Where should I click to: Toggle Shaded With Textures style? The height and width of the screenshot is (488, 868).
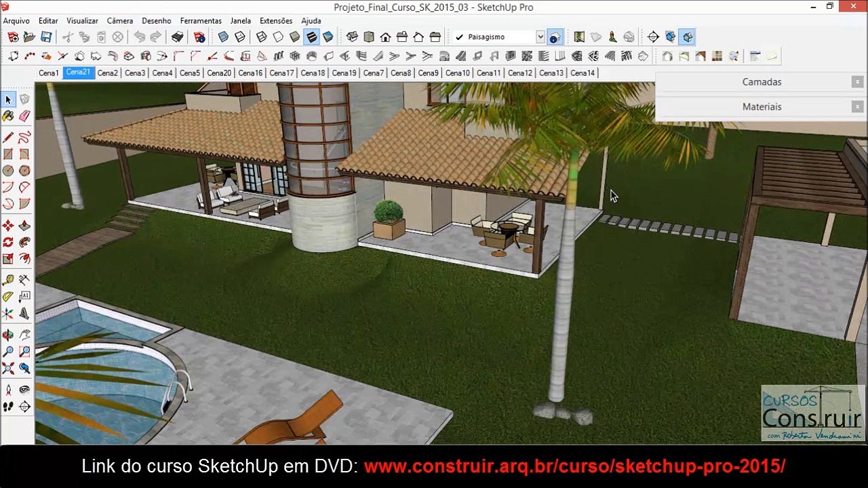tap(311, 37)
